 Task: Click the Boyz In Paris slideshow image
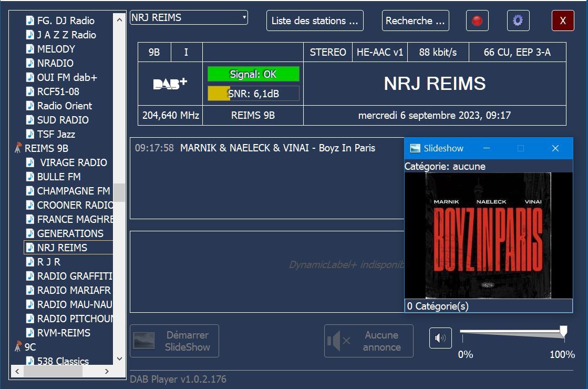coord(488,235)
